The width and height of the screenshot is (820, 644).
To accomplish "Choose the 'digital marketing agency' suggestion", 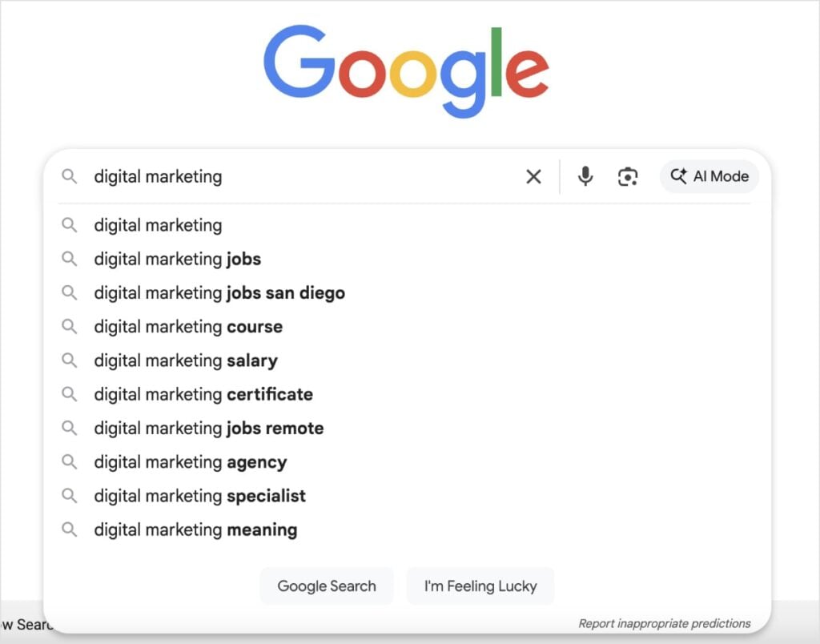I will (x=190, y=462).
